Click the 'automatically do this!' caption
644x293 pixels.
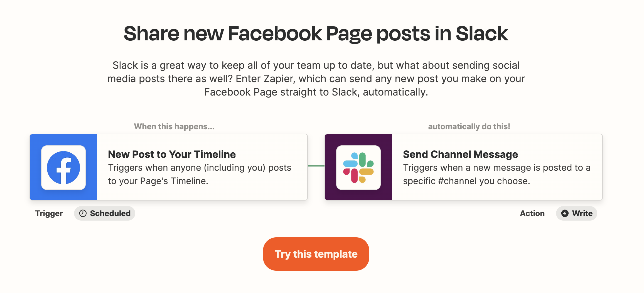point(469,126)
